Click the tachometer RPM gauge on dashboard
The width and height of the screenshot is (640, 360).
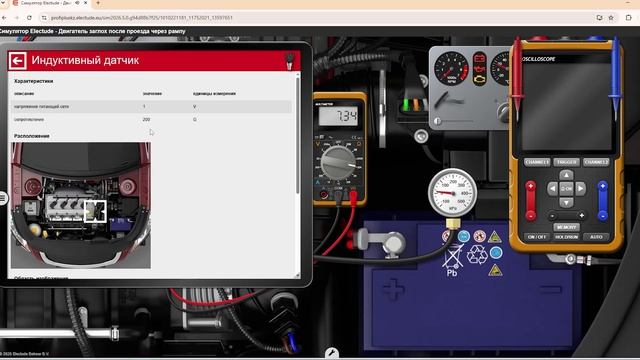451,69
